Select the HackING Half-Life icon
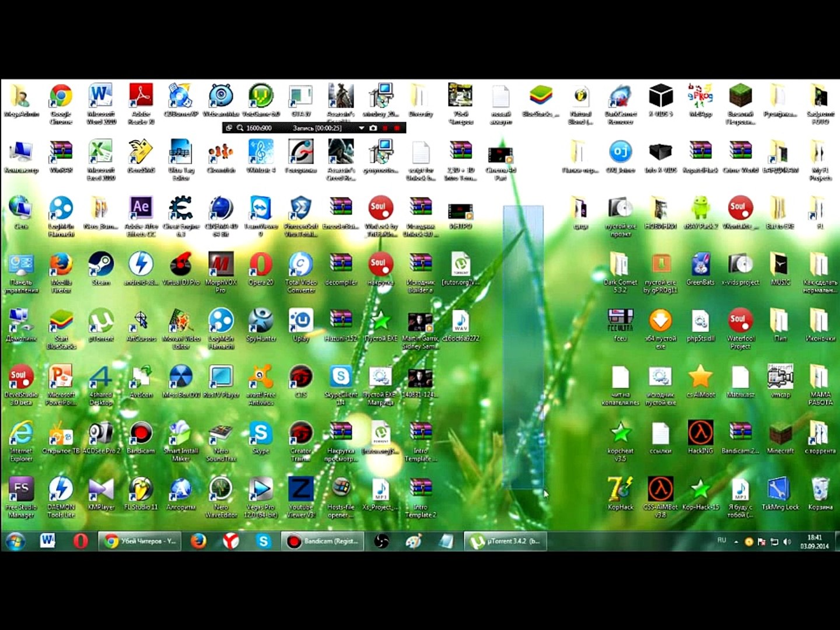This screenshot has width=840, height=630. click(700, 438)
